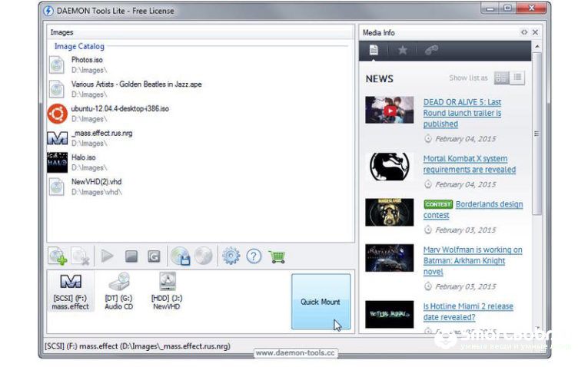Select ubuntu-12.04.4-desktop-i386.iso image
The width and height of the screenshot is (588, 367).
point(201,114)
